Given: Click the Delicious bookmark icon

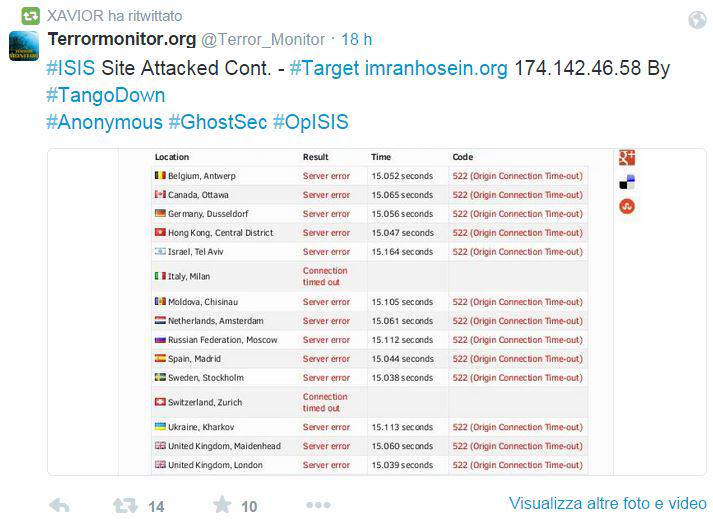Looking at the screenshot, I should [627, 182].
